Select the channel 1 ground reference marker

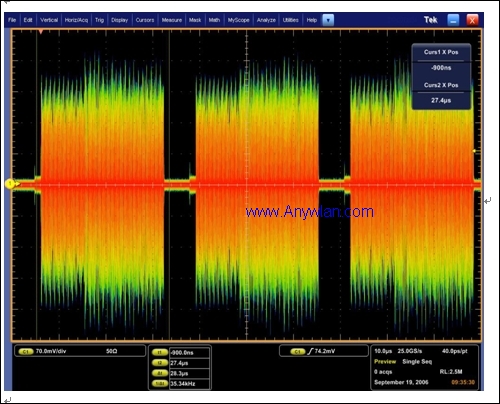pyautogui.click(x=10, y=184)
